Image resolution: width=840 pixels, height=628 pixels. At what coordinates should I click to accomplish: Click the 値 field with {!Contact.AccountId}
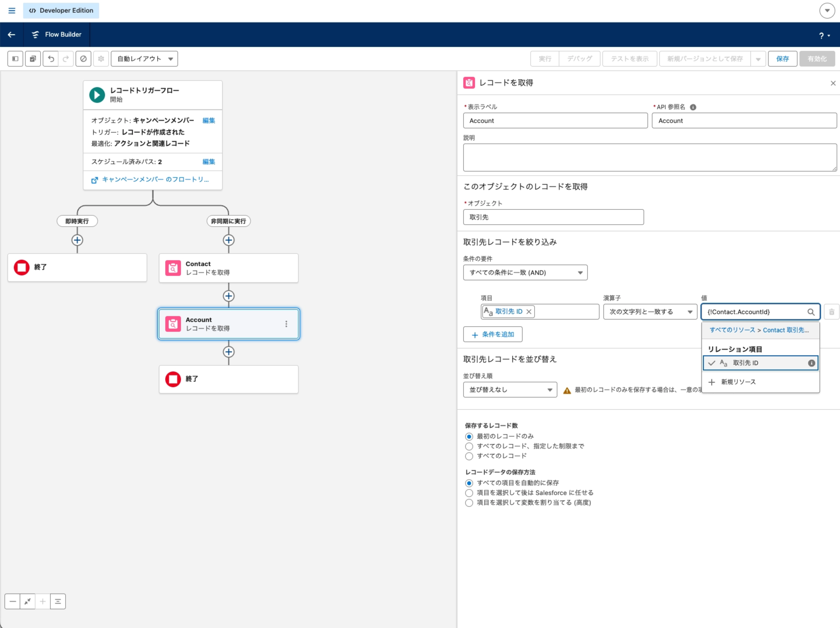pos(761,312)
